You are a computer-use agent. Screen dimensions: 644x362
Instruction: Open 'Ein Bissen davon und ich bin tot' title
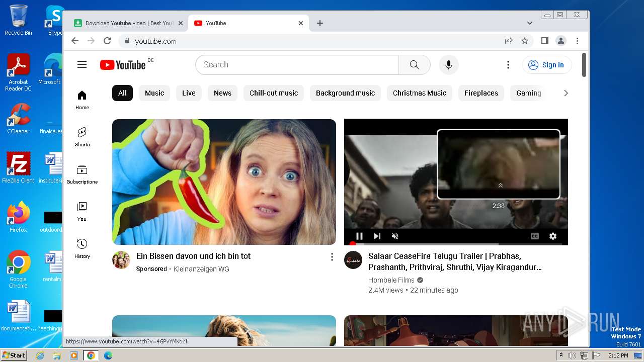pyautogui.click(x=193, y=256)
